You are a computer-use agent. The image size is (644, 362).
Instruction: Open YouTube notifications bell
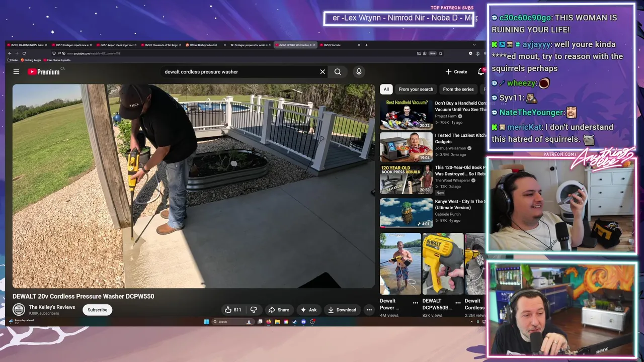click(x=480, y=72)
